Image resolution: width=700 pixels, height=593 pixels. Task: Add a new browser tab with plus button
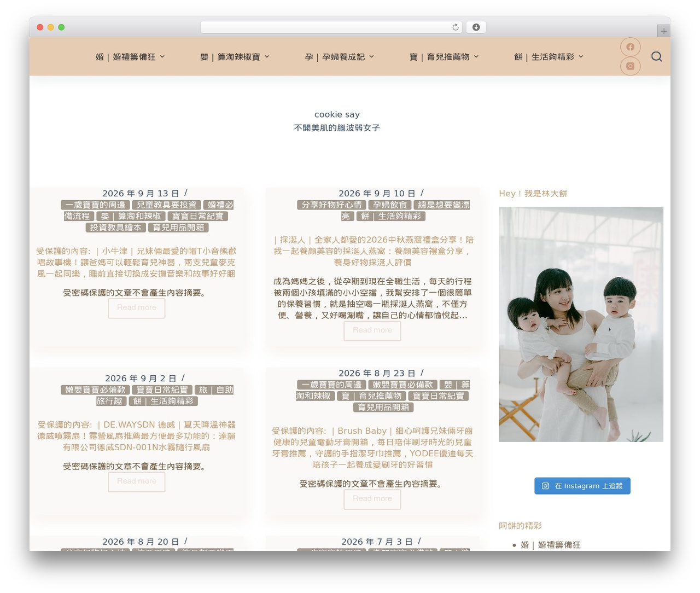click(x=663, y=31)
